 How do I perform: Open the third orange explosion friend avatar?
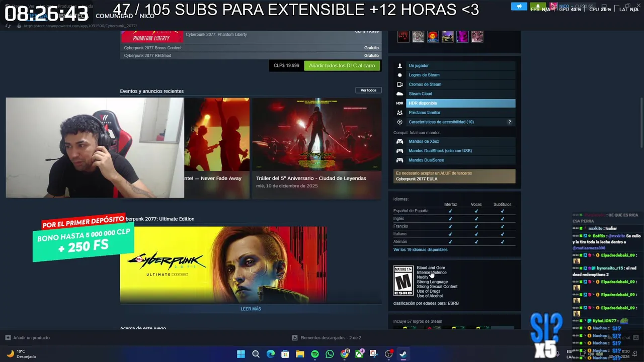tap(433, 36)
